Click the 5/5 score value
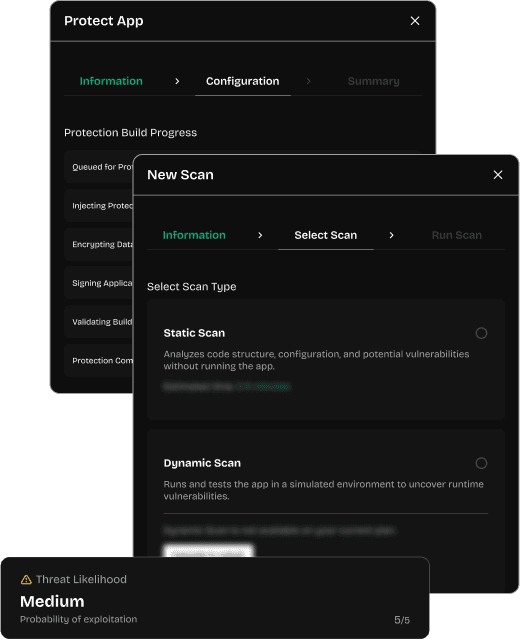Viewport: 520px width, 640px height. point(402,620)
